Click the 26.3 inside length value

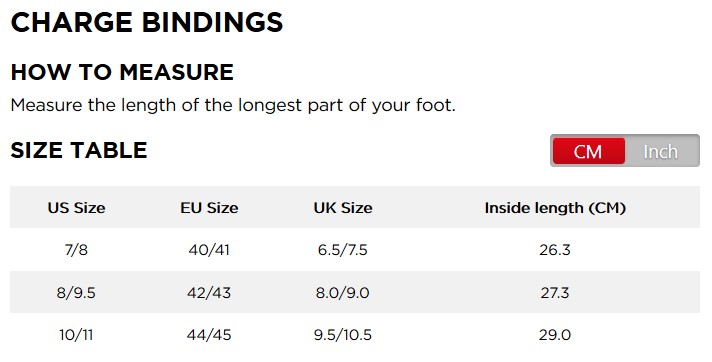[x=555, y=249]
